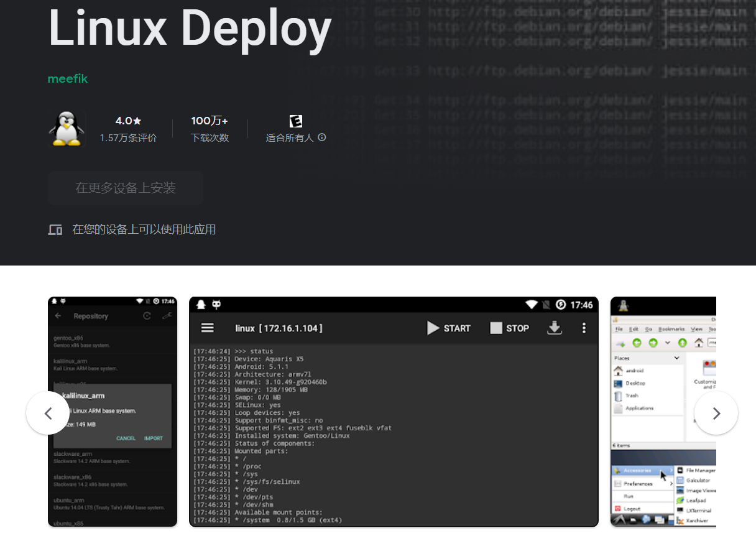
Task: Click the three-dot overflow icon in the screenshot
Action: point(584,328)
